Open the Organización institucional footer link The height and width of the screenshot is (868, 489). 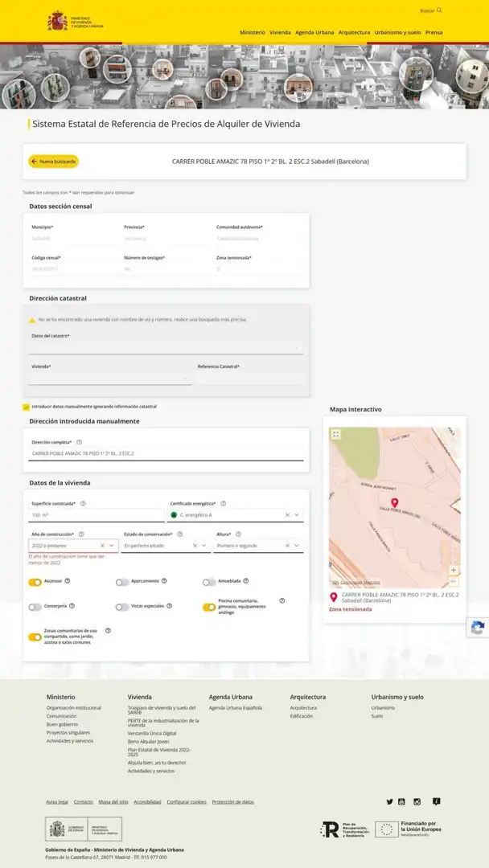pos(74,707)
